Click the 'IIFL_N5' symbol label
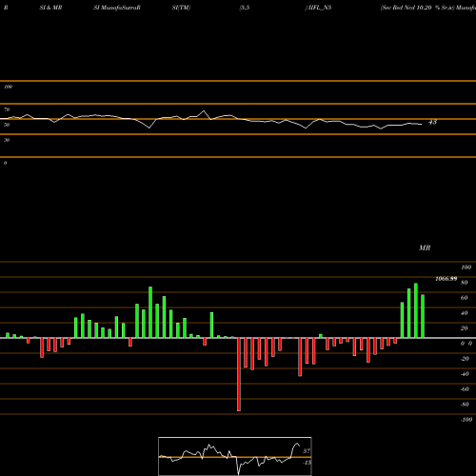This screenshot has height=476, width=476. pyautogui.click(x=320, y=8)
